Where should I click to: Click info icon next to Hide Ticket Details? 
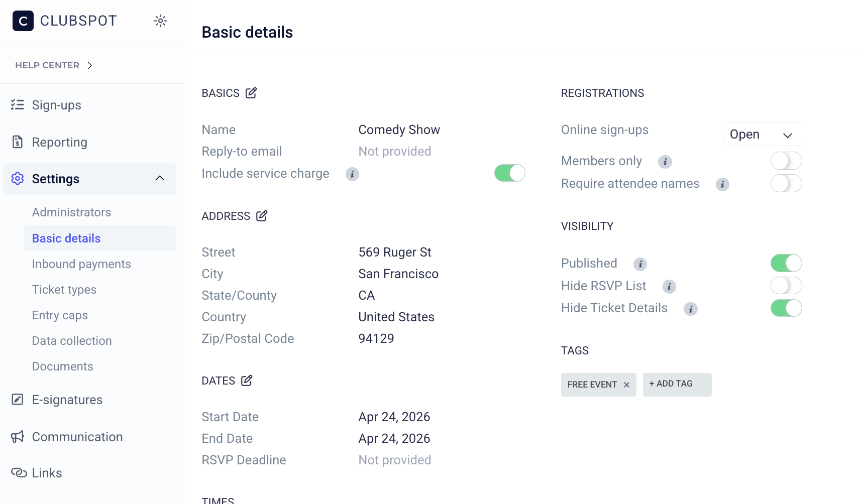coord(691,309)
